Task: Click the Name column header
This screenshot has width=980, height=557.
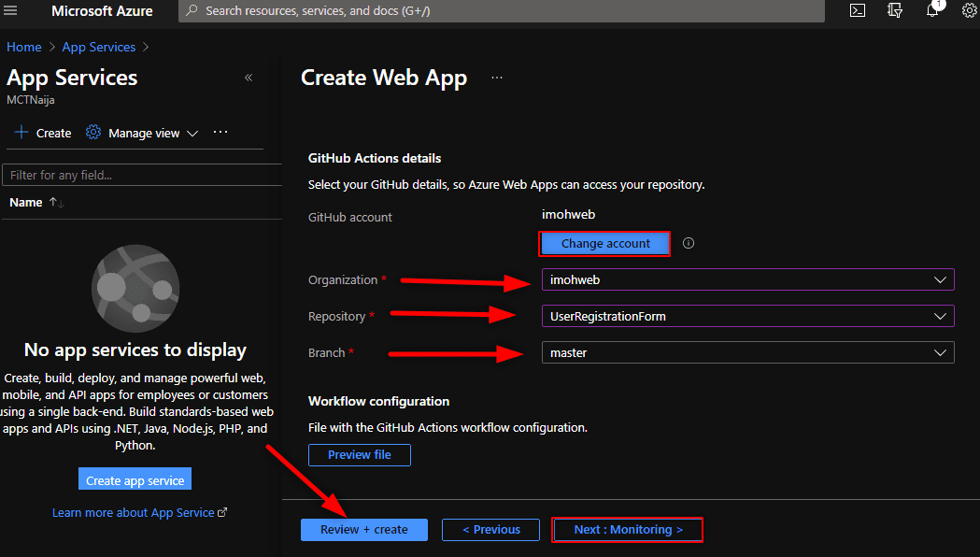Action: coord(26,203)
